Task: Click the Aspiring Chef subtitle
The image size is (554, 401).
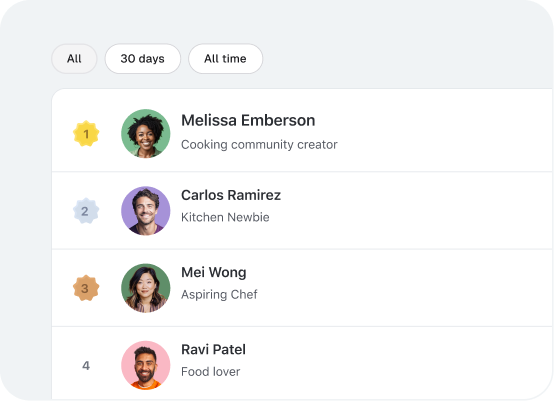Action: 219,294
